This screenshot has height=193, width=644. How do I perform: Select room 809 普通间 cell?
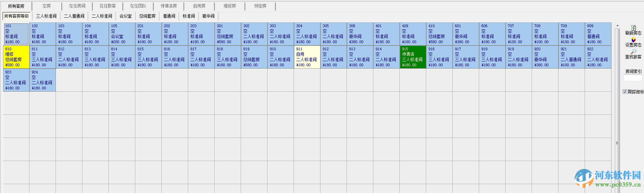coord(598,34)
